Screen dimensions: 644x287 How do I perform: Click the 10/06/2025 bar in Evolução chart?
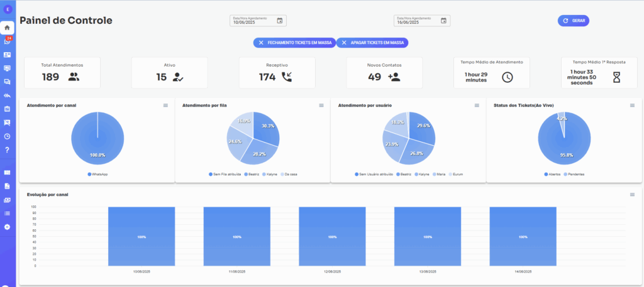point(141,236)
